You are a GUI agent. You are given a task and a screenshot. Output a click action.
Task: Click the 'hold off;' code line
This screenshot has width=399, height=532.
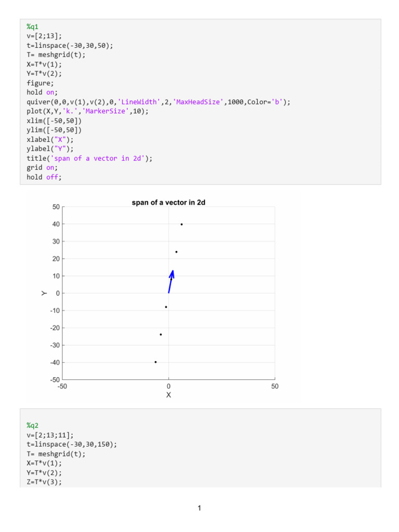pyautogui.click(x=44, y=177)
